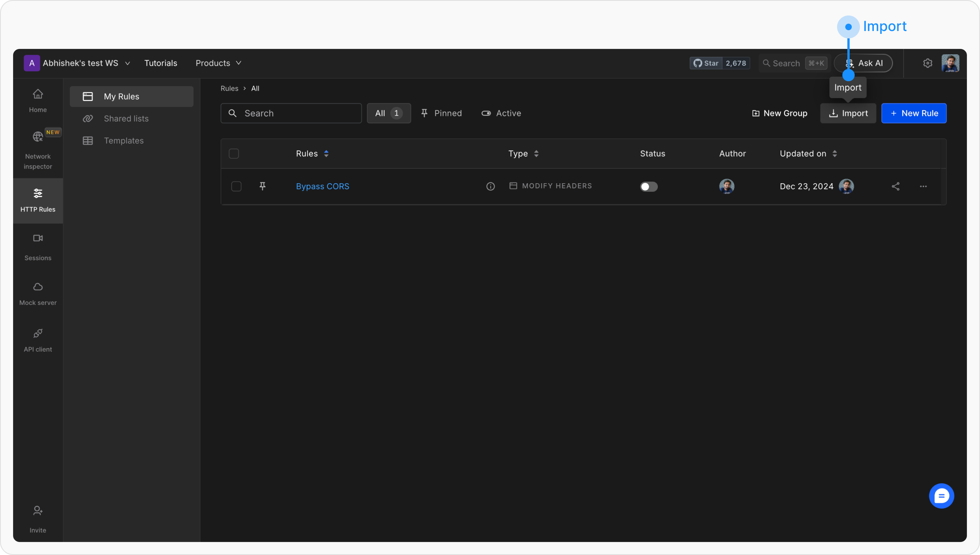
Task: Toggle the Bypass CORS status switch
Action: tap(648, 186)
